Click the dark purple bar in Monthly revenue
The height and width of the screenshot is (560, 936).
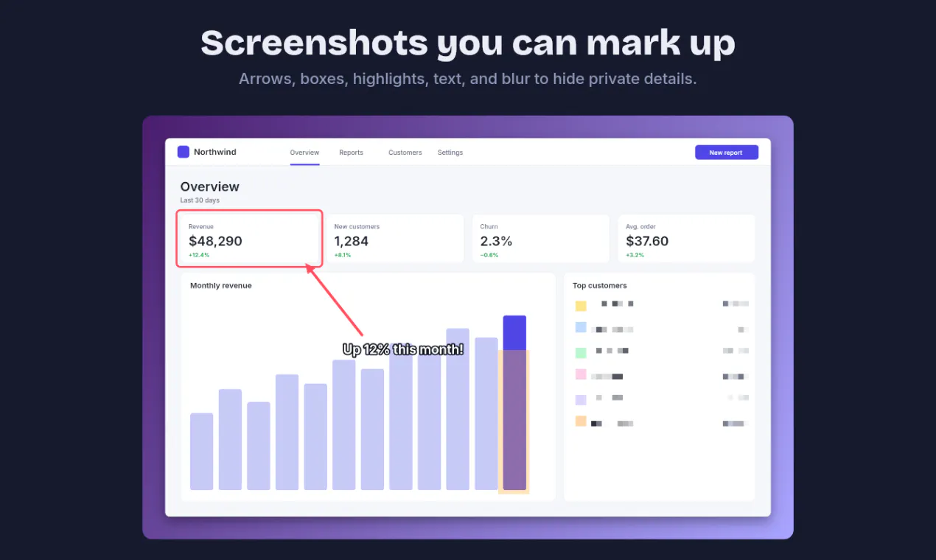pos(514,402)
